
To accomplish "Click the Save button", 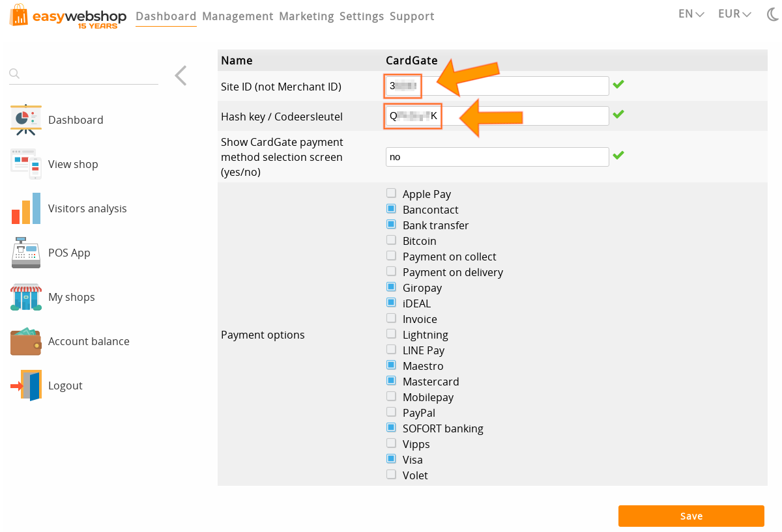I will pyautogui.click(x=691, y=516).
